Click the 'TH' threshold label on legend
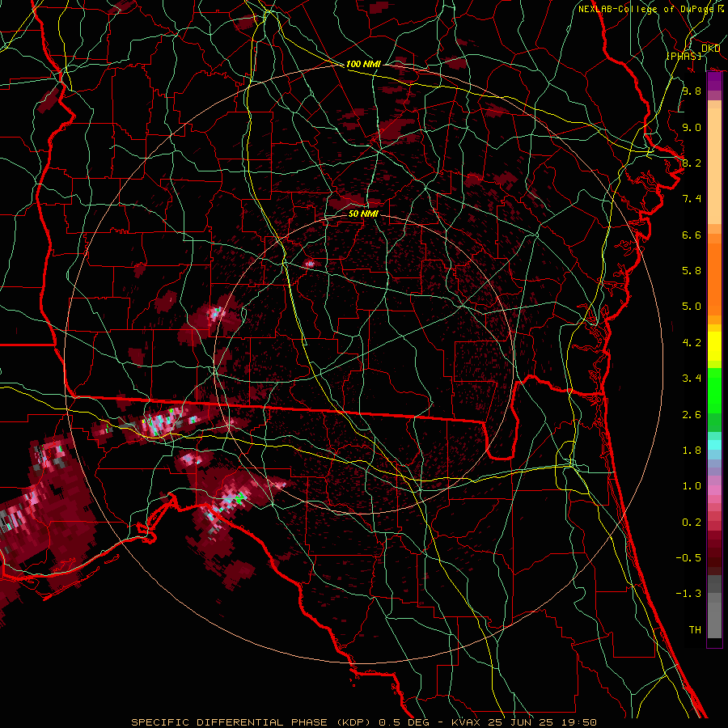The height and width of the screenshot is (728, 728). pyautogui.click(x=695, y=630)
